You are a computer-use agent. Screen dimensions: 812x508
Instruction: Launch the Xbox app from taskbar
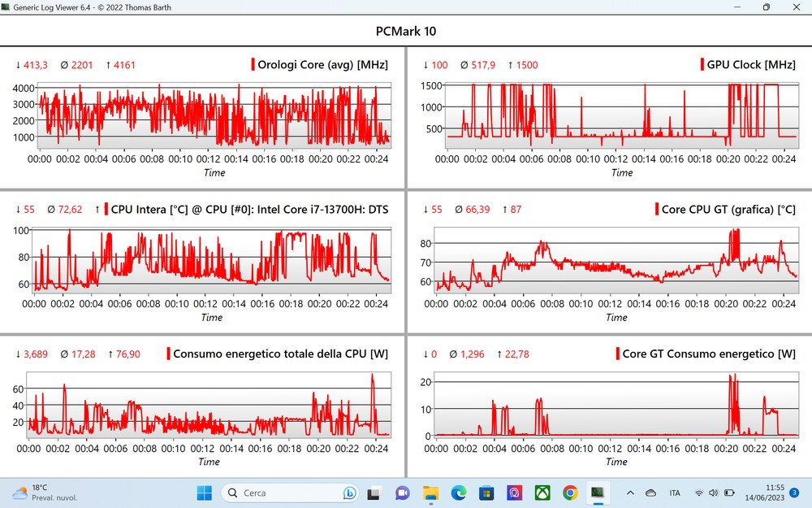[x=542, y=493]
